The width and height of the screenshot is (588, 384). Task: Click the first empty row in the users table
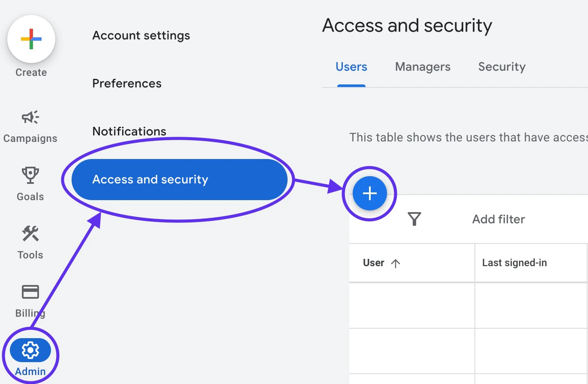click(411, 305)
